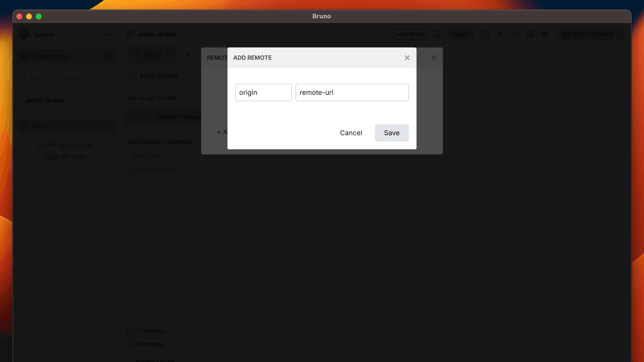Click the commit history clock icon
The width and height of the screenshot is (644, 362).
pos(485,34)
